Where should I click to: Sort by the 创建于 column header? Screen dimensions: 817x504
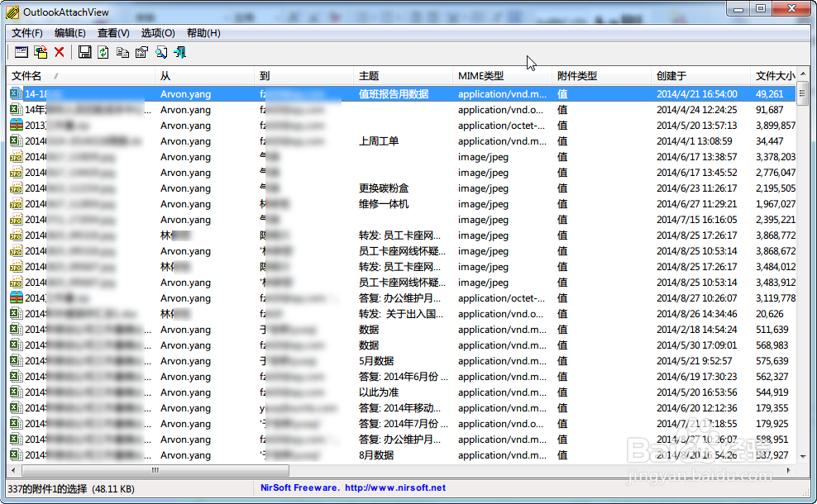tap(700, 76)
